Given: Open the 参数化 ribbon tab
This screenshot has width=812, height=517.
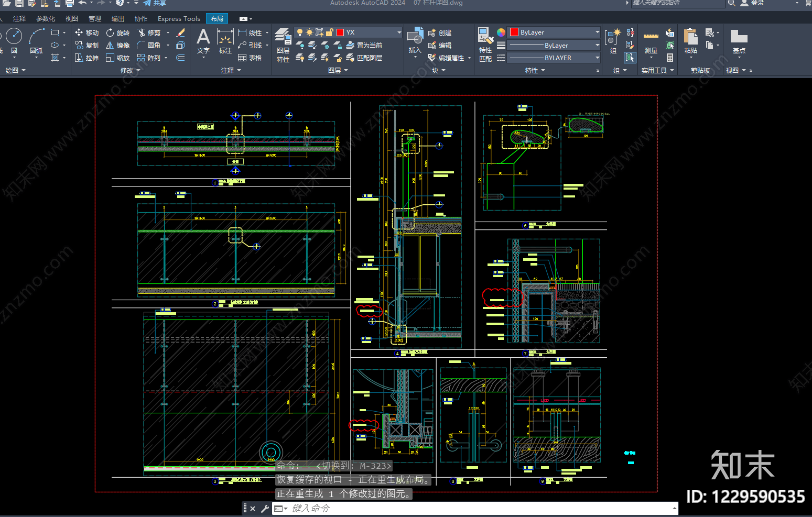Looking at the screenshot, I should (x=46, y=18).
